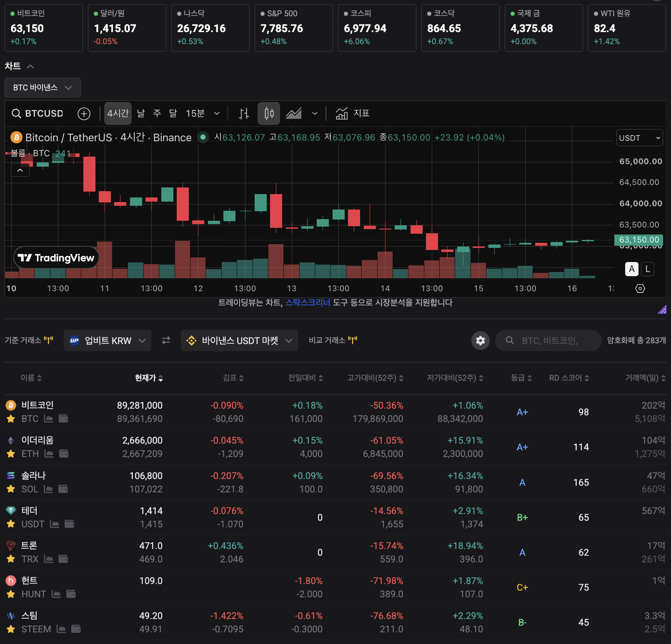671x644 pixels.
Task: Open the wallet icon for ETH row
Action: [x=64, y=454]
